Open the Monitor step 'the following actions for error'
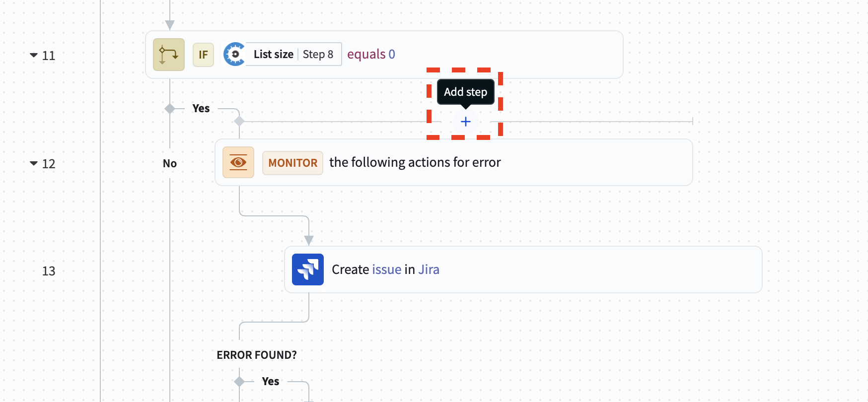Screen dimensions: 868x402 tap(454, 162)
